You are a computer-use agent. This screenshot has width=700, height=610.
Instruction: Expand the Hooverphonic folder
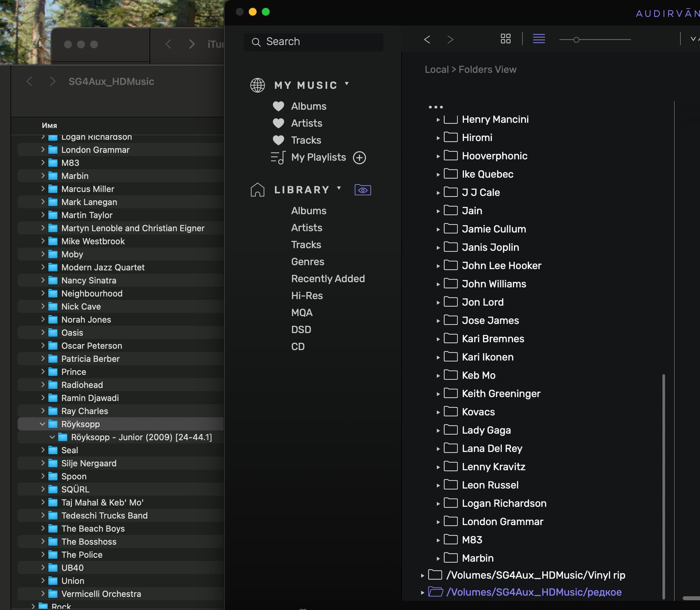(x=438, y=156)
